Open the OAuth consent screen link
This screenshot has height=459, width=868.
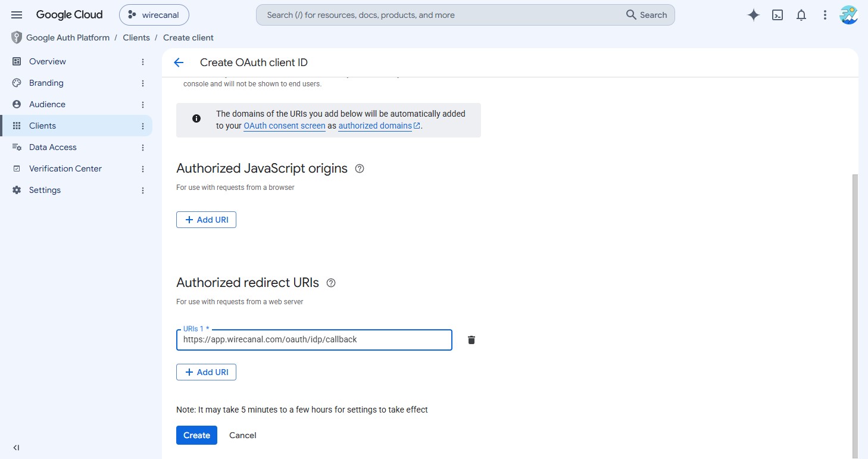coord(285,126)
